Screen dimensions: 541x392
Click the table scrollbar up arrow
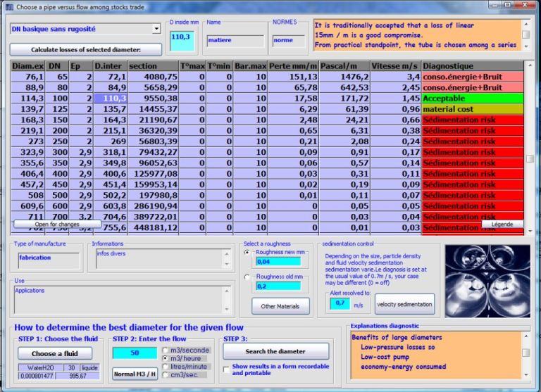[530, 65]
